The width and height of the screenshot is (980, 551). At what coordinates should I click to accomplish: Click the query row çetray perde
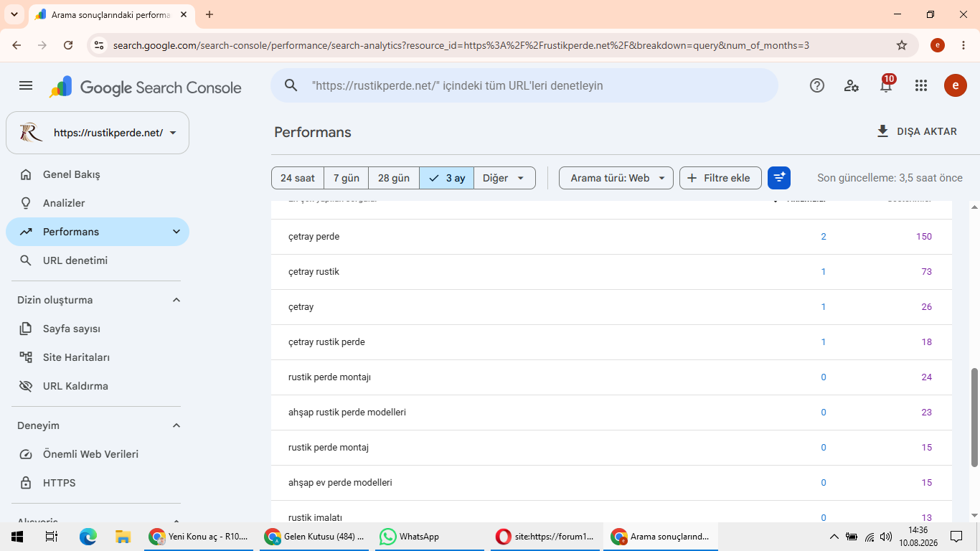pyautogui.click(x=611, y=237)
